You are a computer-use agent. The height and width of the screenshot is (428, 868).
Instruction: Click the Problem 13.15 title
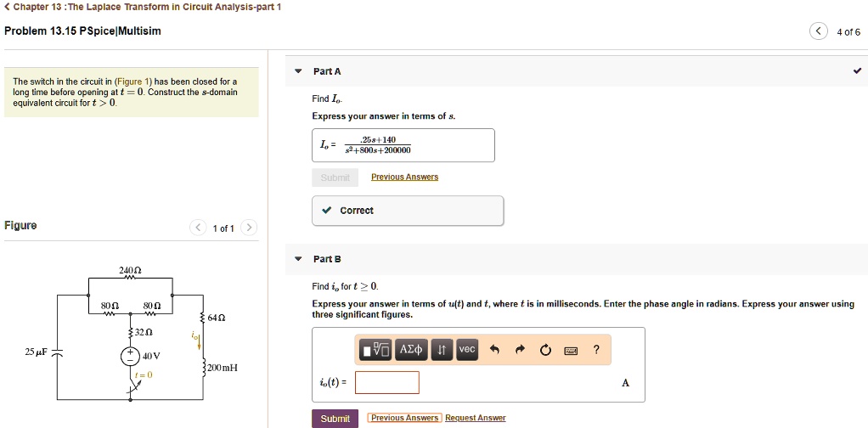(83, 31)
